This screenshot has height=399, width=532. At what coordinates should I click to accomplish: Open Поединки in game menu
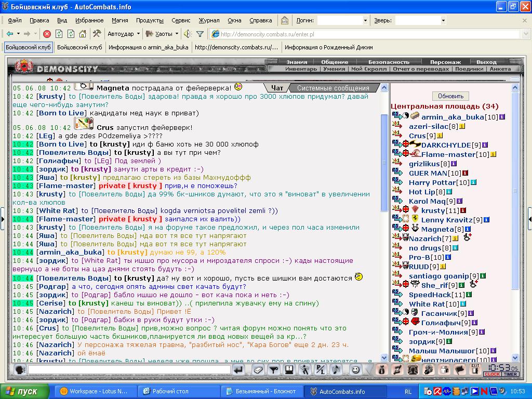tap(469, 69)
